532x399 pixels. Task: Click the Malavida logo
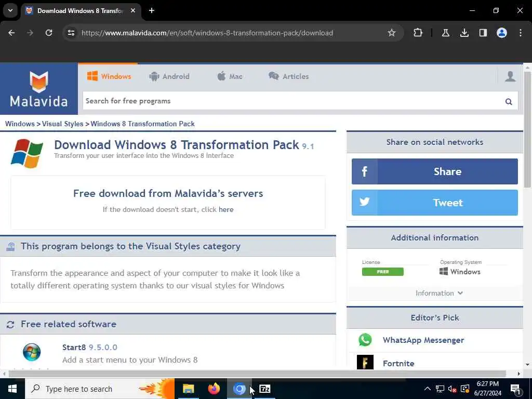[38, 89]
